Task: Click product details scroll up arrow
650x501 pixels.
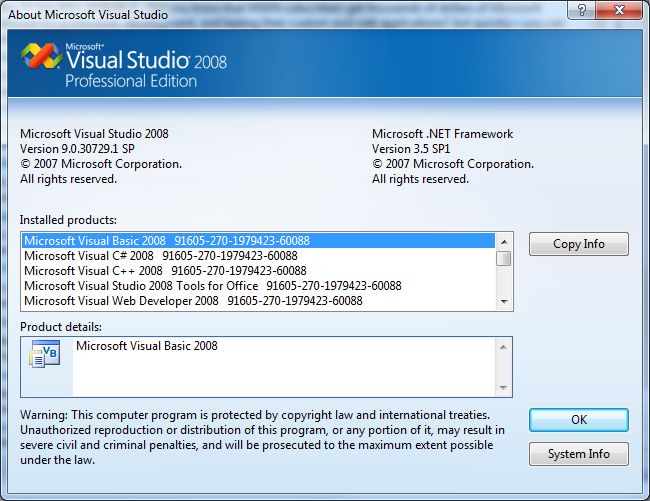Action: 503,347
